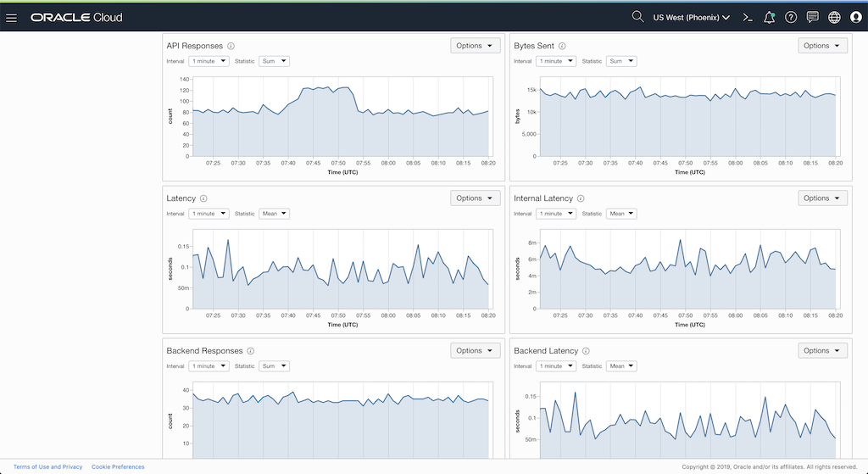
Task: Click the search magnifier icon
Action: pos(637,17)
